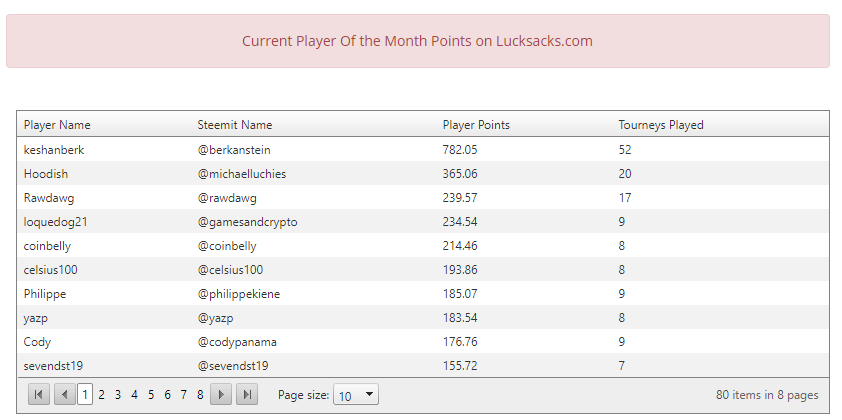Click points value 782.05
Screen dimensions: 842x420
460,150
